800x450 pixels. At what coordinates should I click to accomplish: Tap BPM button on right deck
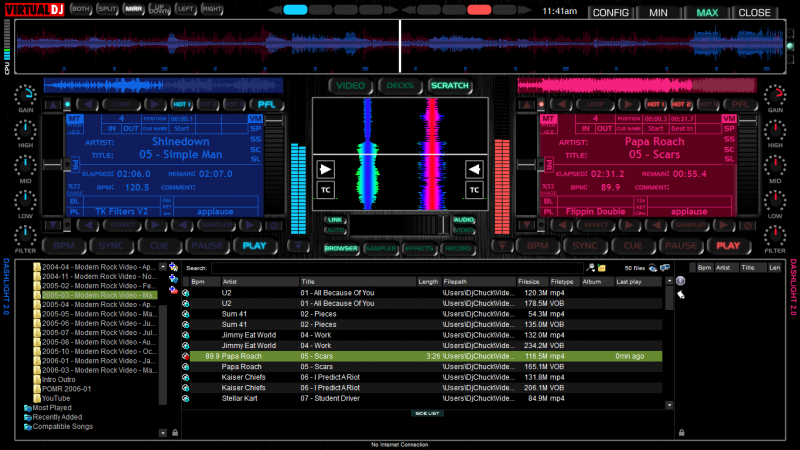tap(537, 246)
